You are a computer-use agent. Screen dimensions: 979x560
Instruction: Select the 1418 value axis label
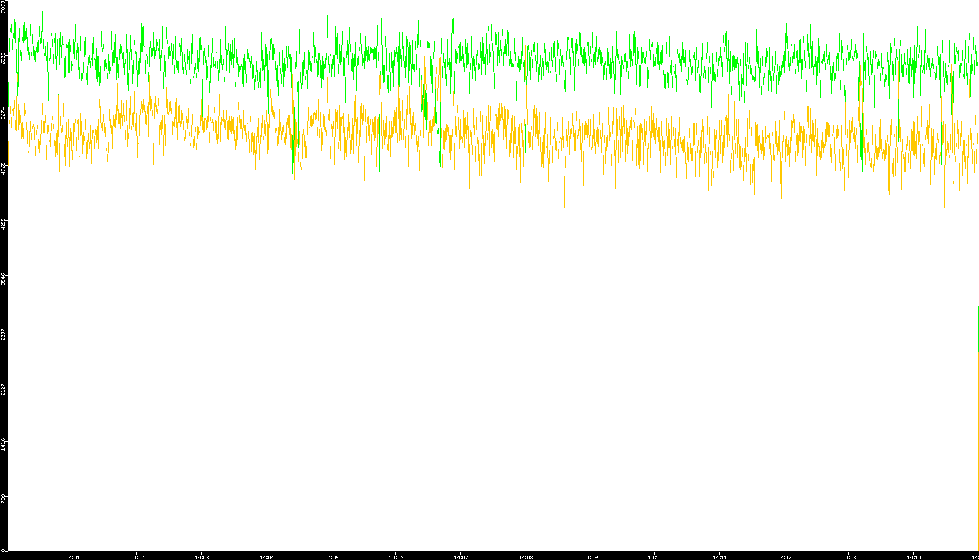tap(3, 445)
